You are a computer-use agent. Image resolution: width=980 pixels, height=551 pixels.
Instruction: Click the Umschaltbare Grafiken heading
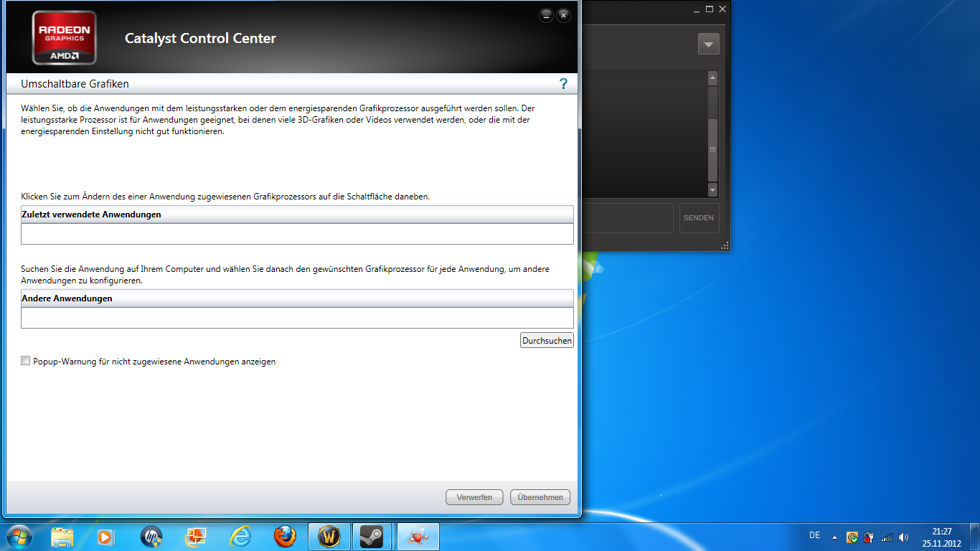pos(75,84)
